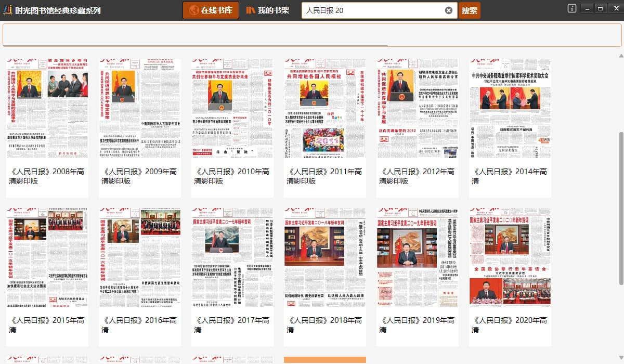Click the app logo icon in title bar
Image resolution: width=624 pixels, height=364 pixels.
[x=7, y=10]
